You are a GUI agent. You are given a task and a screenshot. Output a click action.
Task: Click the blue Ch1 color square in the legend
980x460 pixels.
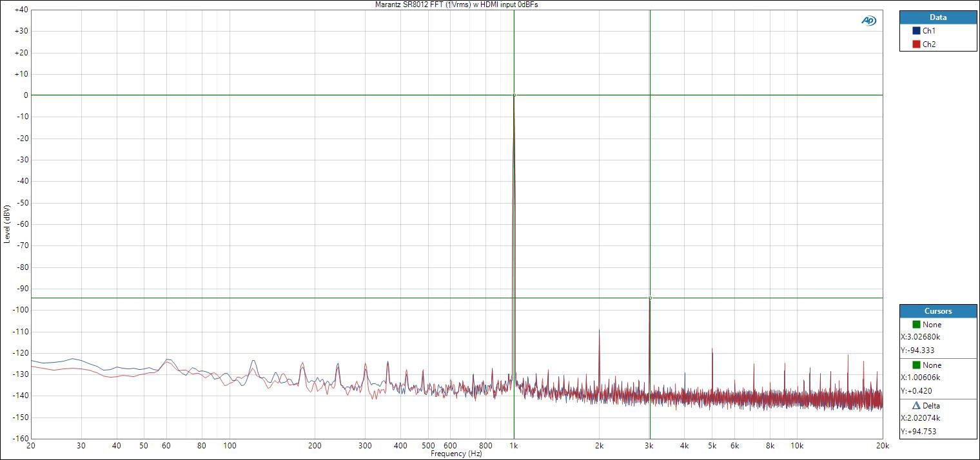point(916,31)
